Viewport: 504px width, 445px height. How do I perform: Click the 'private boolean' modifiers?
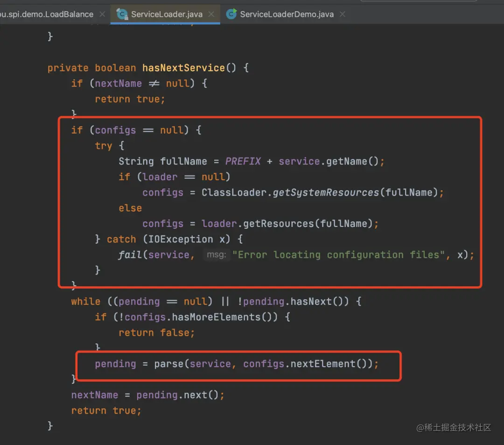point(91,68)
